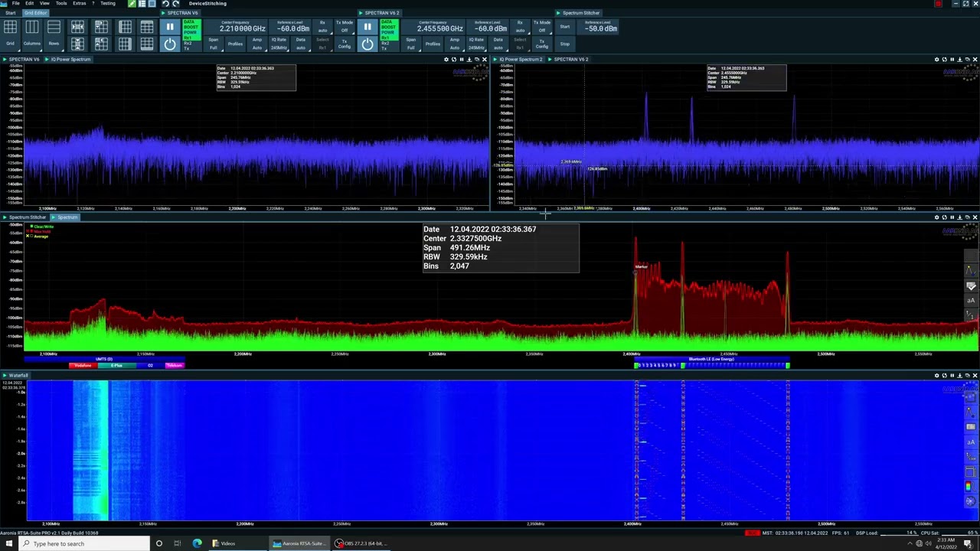Click the Redo arrow icon
The width and height of the screenshot is (980, 551).
175,4
